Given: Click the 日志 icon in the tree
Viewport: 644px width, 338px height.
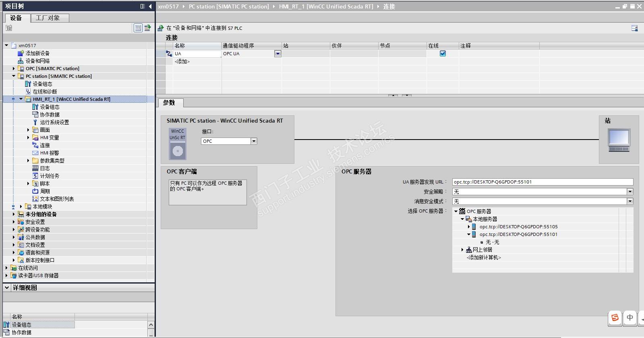Looking at the screenshot, I should coord(35,168).
